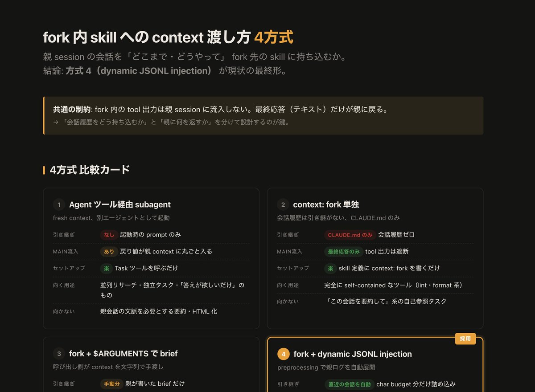Click the orange number 4 badge

pos(283,354)
